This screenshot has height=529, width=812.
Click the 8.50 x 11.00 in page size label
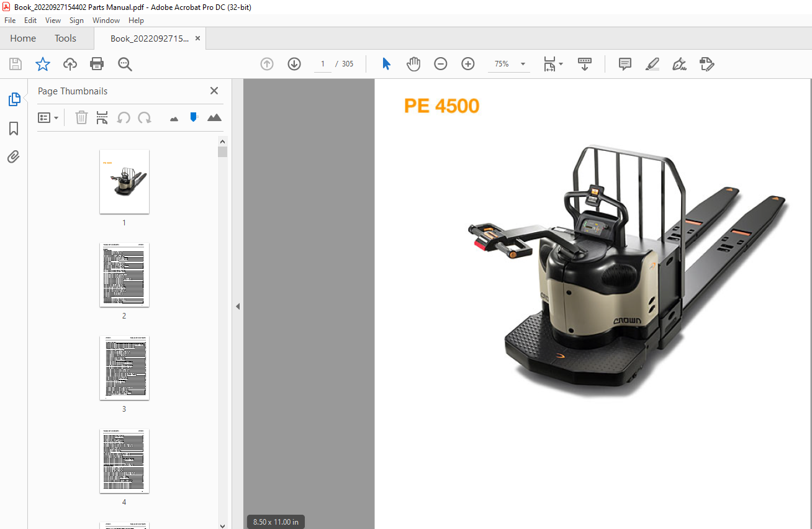[276, 522]
